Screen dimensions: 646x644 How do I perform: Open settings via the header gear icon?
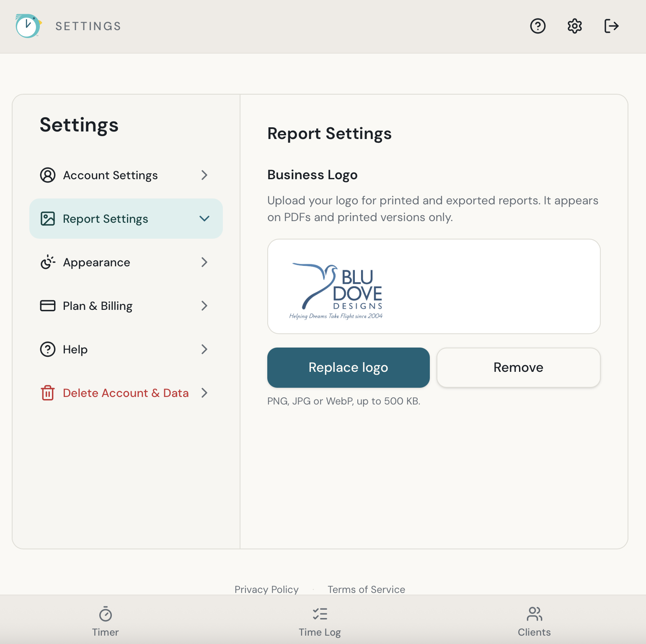point(575,26)
